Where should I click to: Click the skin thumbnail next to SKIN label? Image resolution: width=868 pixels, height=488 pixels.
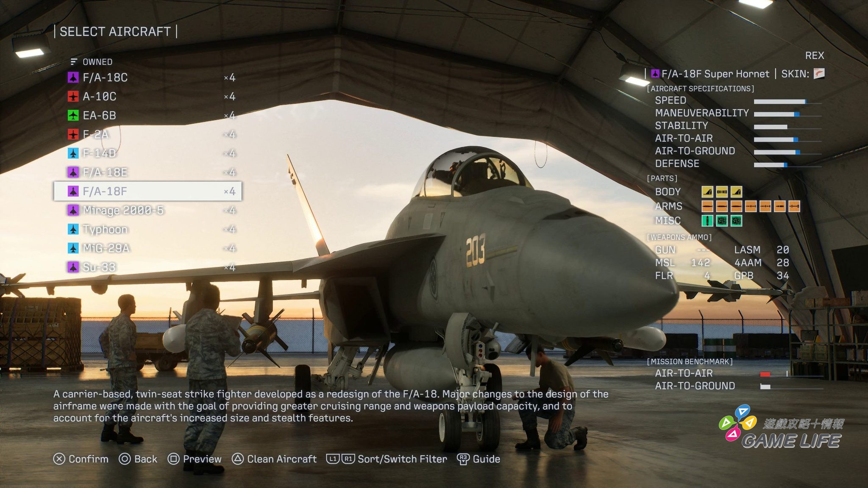click(x=819, y=74)
